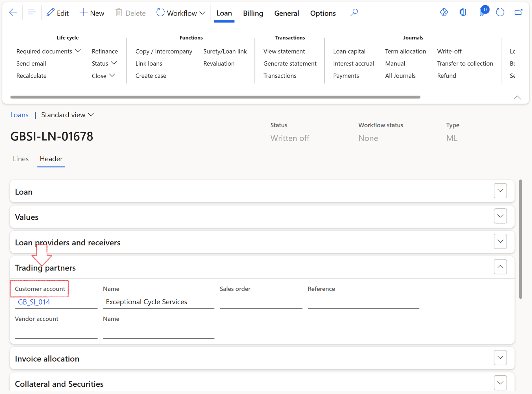Collapse the Trading partners section
This screenshot has height=394, width=532.
pos(500,267)
